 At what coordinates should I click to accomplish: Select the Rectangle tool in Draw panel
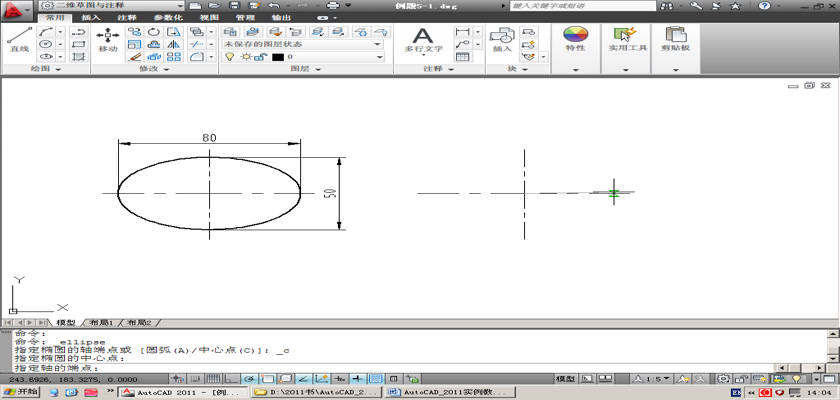(x=79, y=44)
